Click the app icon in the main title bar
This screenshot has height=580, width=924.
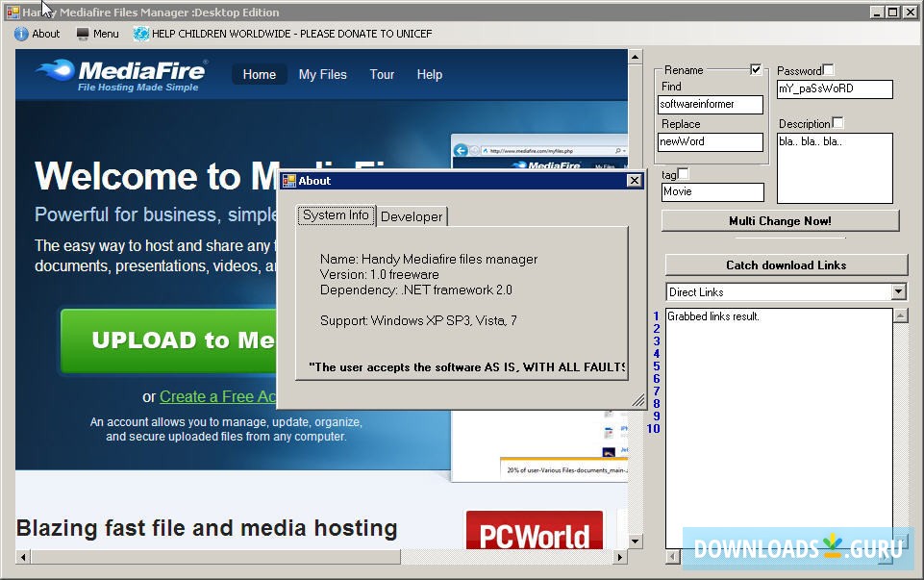pos(11,12)
